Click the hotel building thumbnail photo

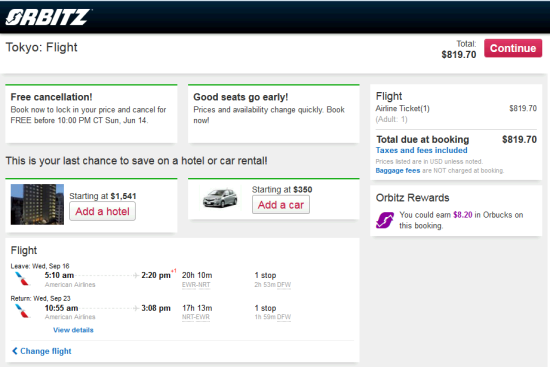(37, 204)
